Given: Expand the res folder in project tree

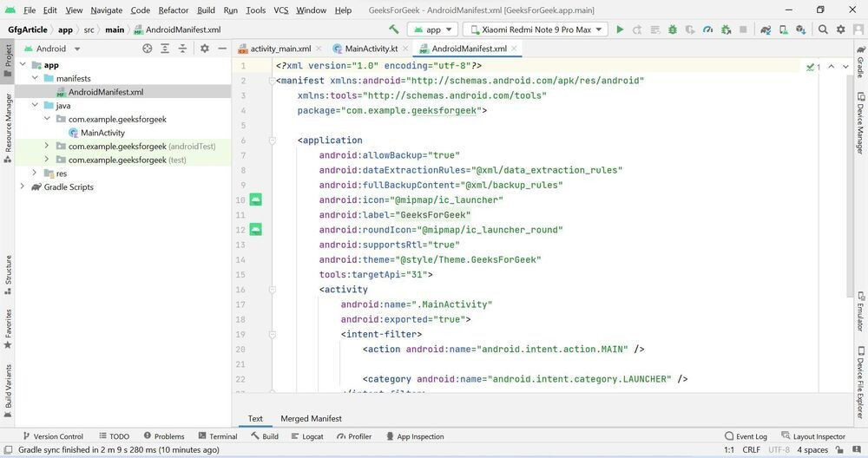Looking at the screenshot, I should [35, 173].
